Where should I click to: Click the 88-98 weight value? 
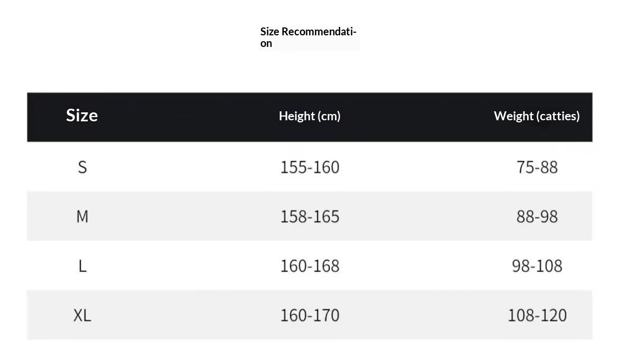(x=537, y=216)
